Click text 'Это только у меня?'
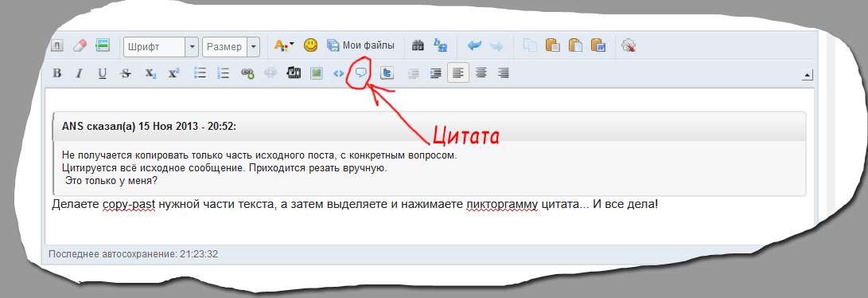The height and width of the screenshot is (298, 868). pos(112,181)
